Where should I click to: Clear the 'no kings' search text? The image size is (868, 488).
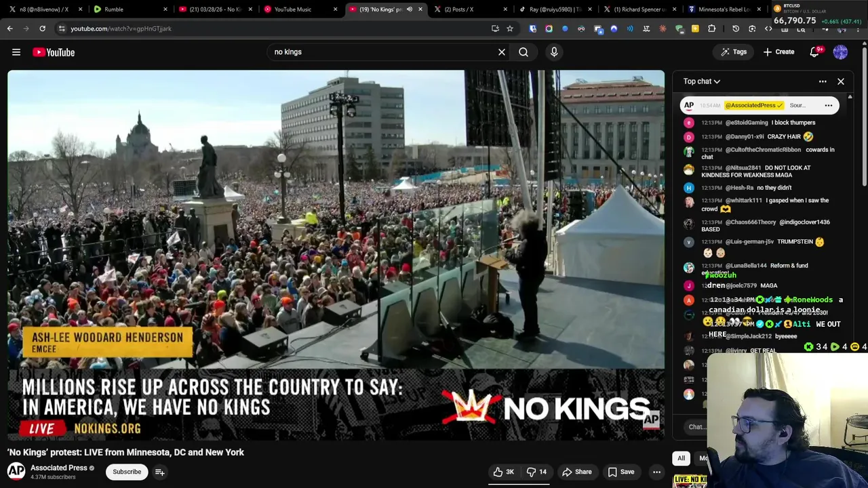[x=502, y=52]
